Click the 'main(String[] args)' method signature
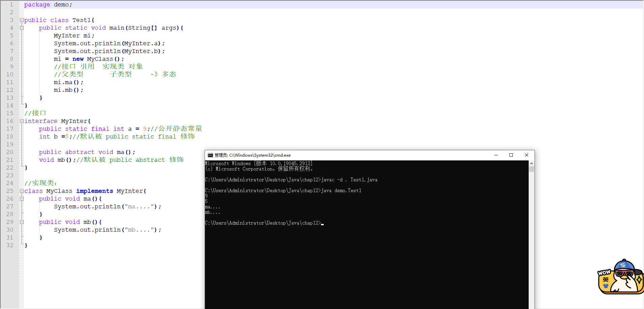 point(146,28)
